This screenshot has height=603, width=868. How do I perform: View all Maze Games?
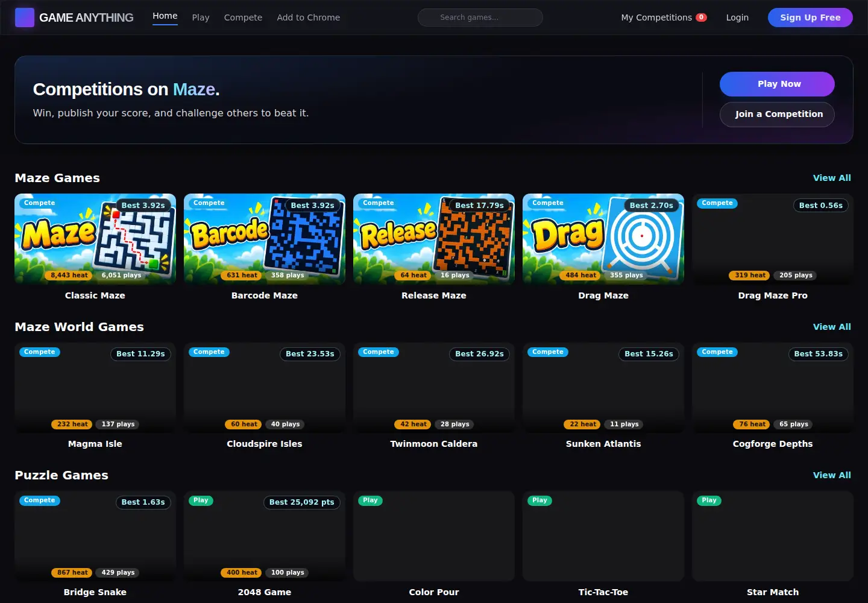pyautogui.click(x=832, y=178)
